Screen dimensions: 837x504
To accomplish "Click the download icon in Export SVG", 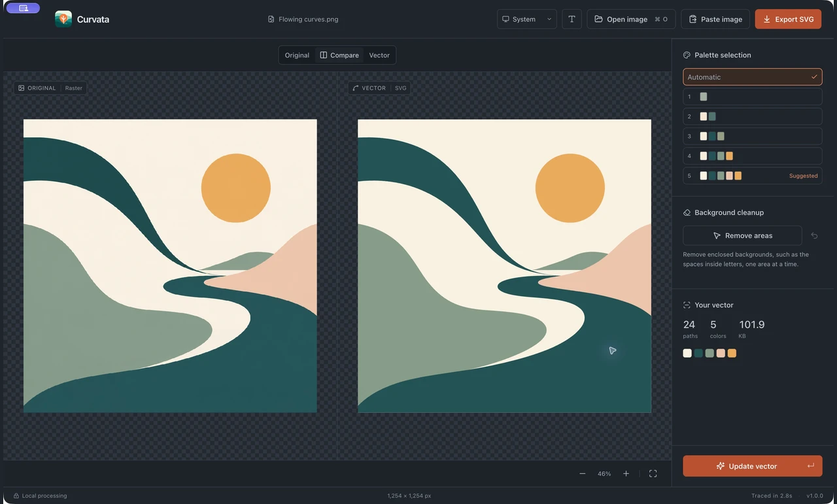I will (x=767, y=19).
